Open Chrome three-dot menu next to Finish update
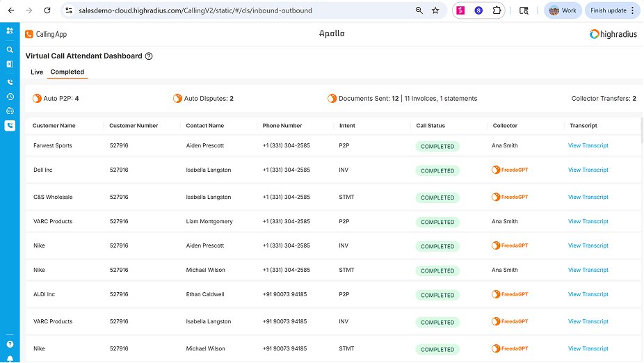 pyautogui.click(x=632, y=10)
